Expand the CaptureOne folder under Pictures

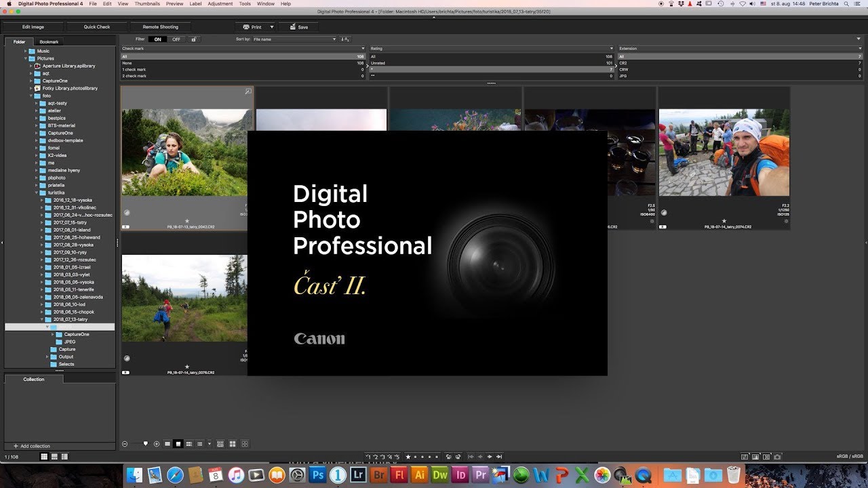click(x=31, y=81)
